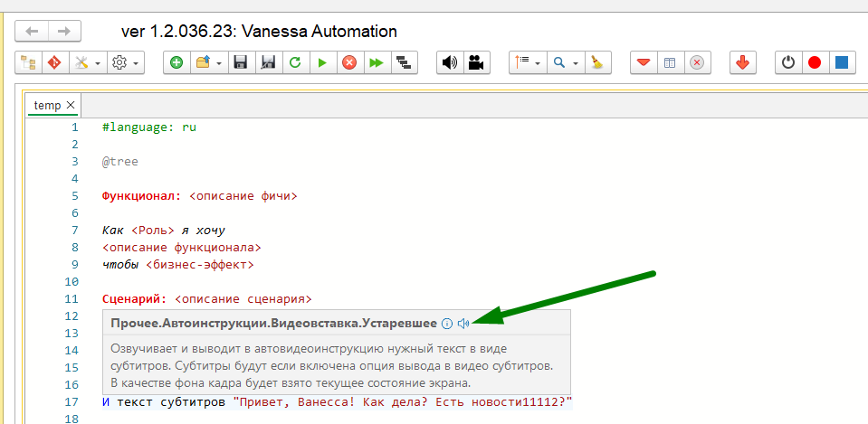Click the 'Сценарий:' keyword

pos(135,299)
